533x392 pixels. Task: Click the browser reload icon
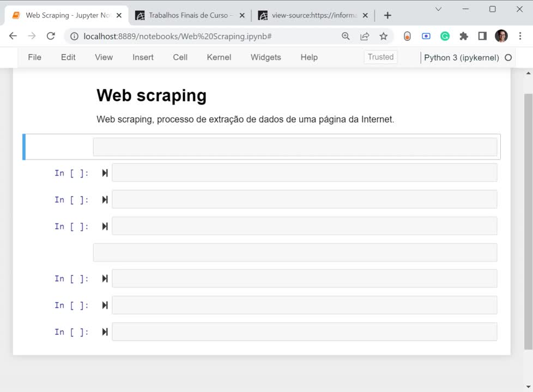pyautogui.click(x=51, y=36)
